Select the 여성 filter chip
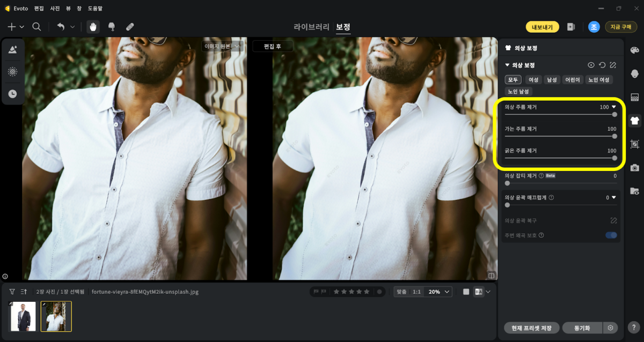The image size is (644, 342). coord(533,79)
